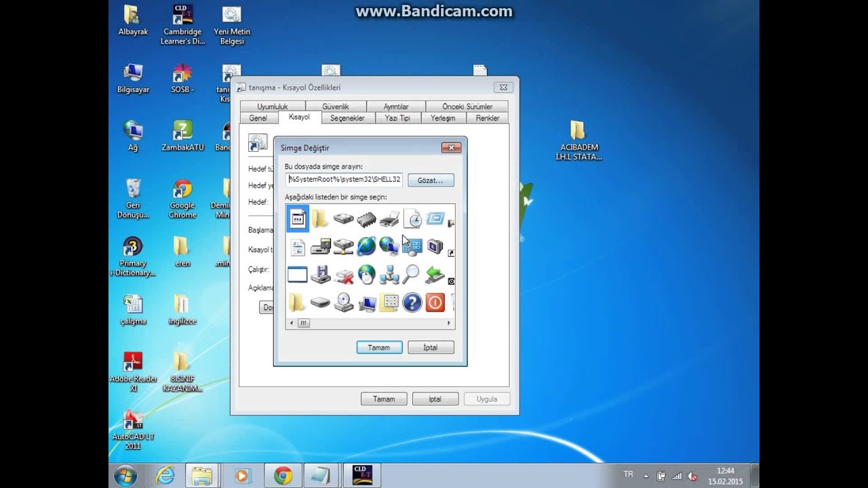Open the Yerleşim tab

pos(443,118)
